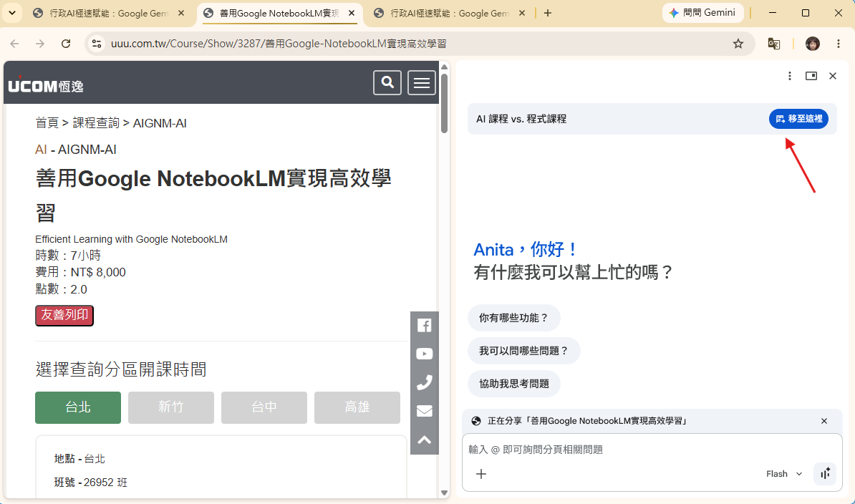The height and width of the screenshot is (504, 855).
Task: Click the back-to-top chevron icon
Action: (x=424, y=440)
